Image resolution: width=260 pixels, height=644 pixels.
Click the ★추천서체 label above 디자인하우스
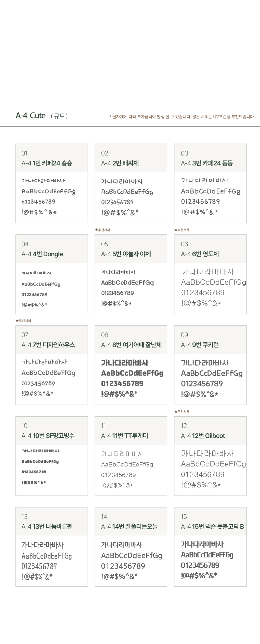[23, 321]
